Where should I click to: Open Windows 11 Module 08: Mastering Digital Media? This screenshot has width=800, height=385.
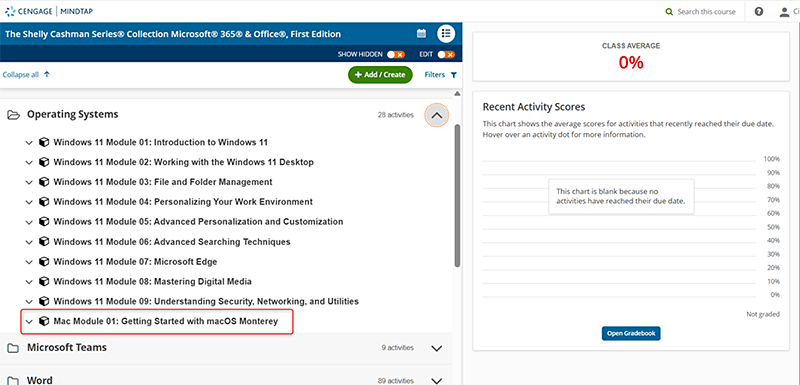pyautogui.click(x=153, y=281)
